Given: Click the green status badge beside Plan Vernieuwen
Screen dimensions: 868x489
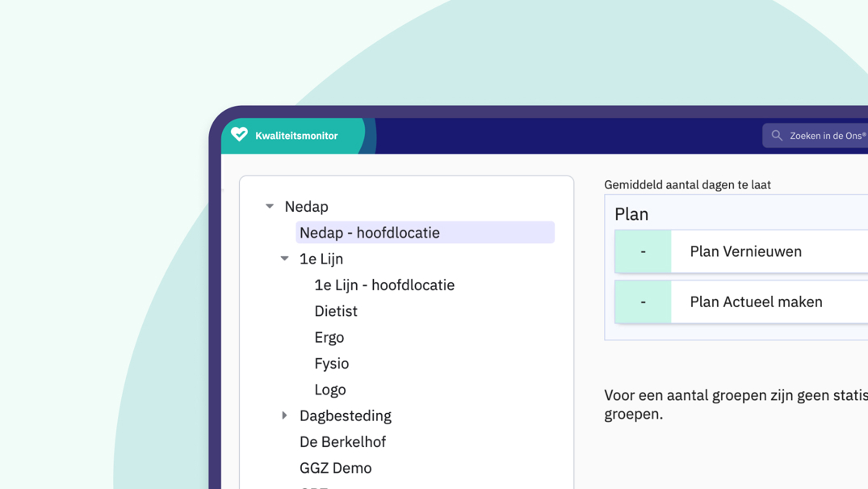Looking at the screenshot, I should 642,251.
